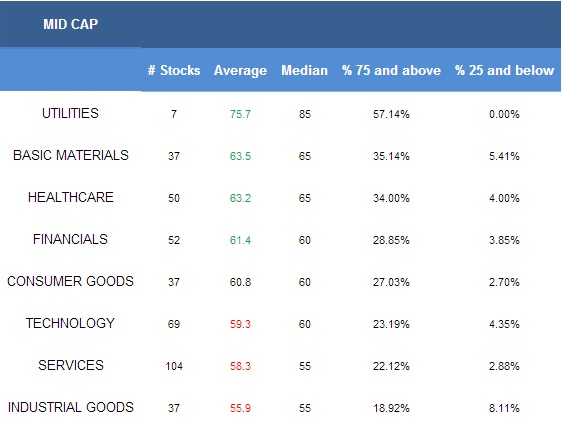Select the UTILITIES row label
This screenshot has height=432, width=562.
[x=70, y=113]
